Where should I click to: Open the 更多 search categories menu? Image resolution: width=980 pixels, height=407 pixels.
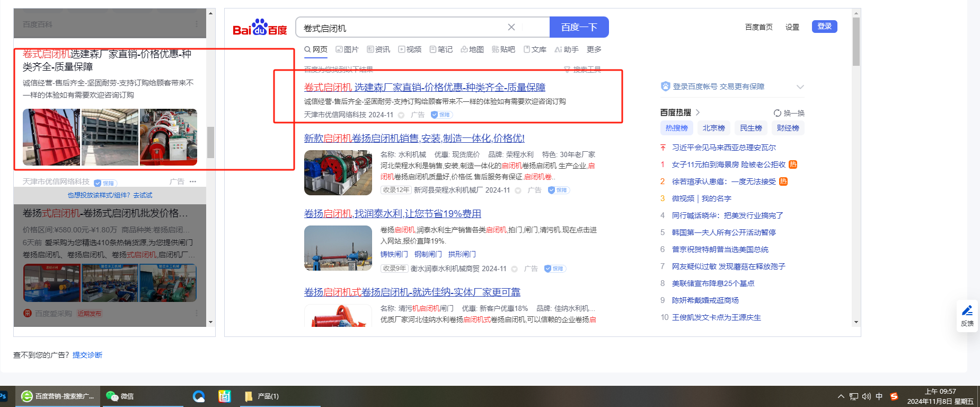594,49
